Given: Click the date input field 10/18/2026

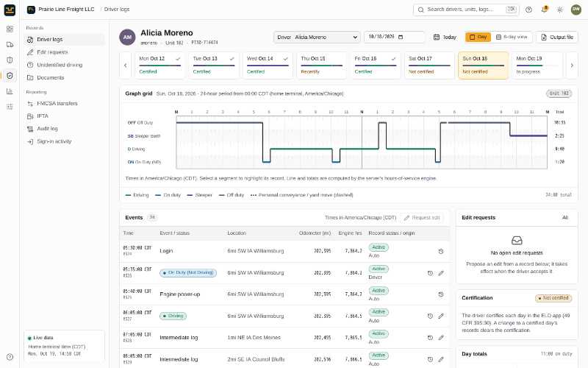Looking at the screenshot, I should coord(394,37).
